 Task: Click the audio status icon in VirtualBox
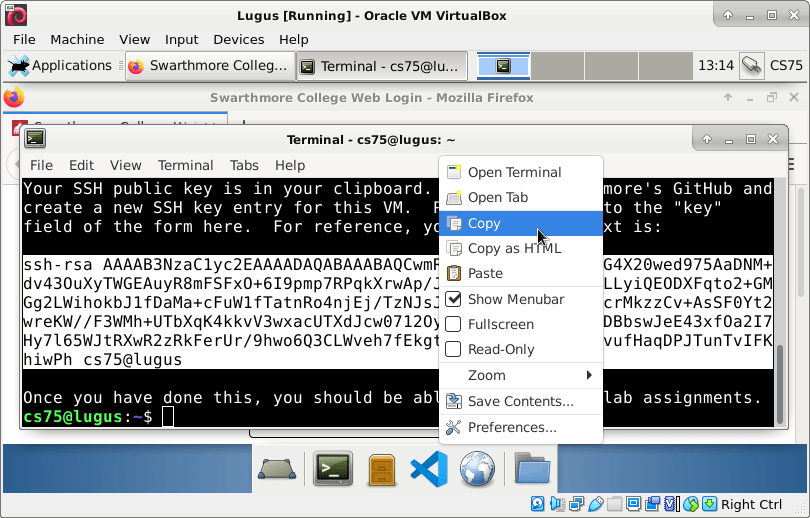coord(557,504)
